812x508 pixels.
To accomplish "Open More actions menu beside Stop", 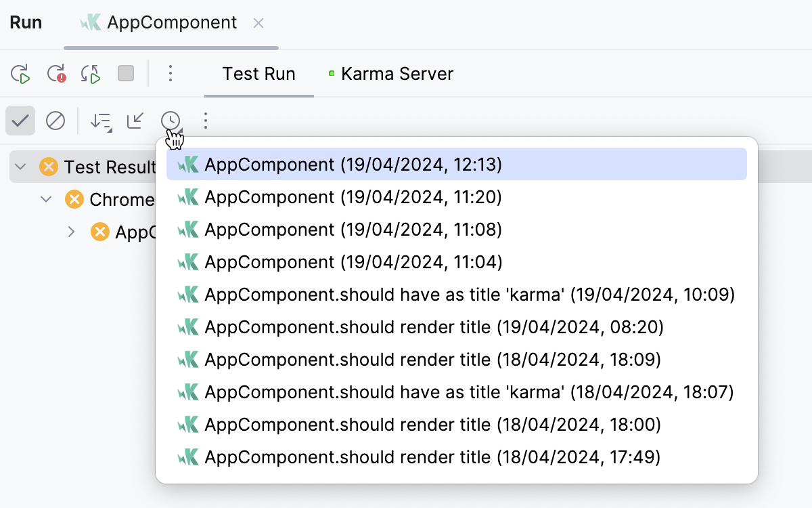I will pos(171,73).
